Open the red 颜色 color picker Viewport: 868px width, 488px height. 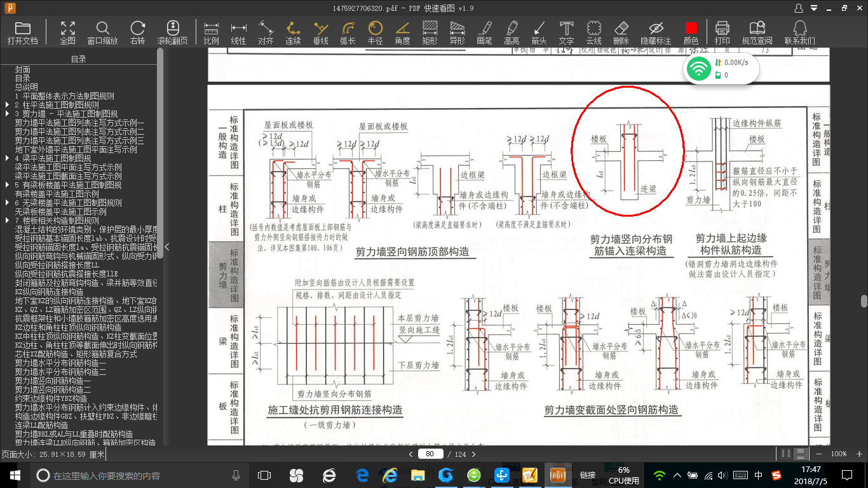[x=691, y=33]
